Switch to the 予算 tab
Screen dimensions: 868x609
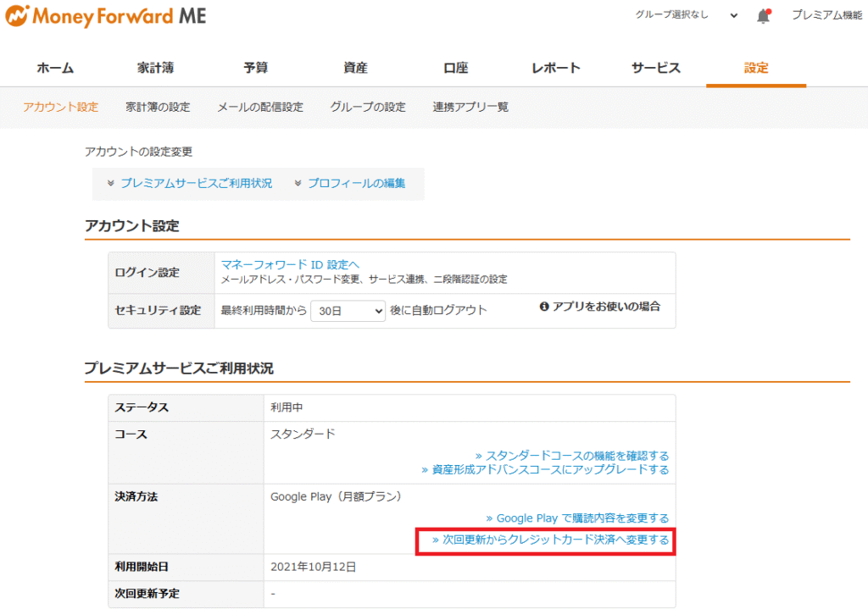click(256, 68)
